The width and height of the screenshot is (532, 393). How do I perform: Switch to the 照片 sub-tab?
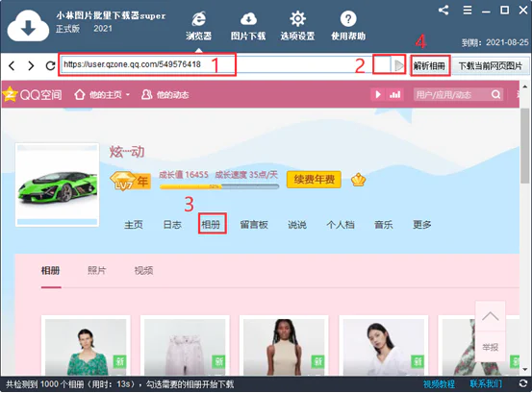pos(97,271)
